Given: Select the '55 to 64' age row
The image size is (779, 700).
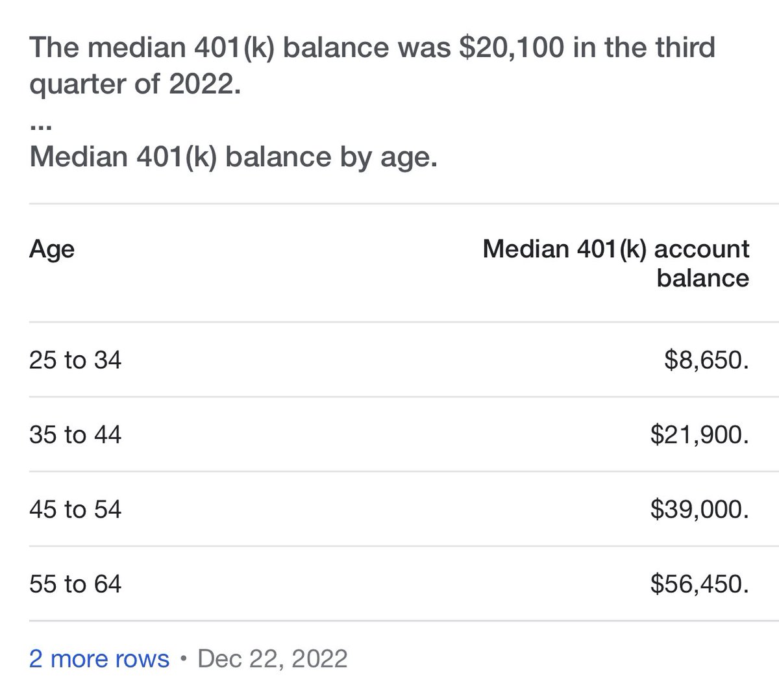Looking at the screenshot, I should (75, 584).
